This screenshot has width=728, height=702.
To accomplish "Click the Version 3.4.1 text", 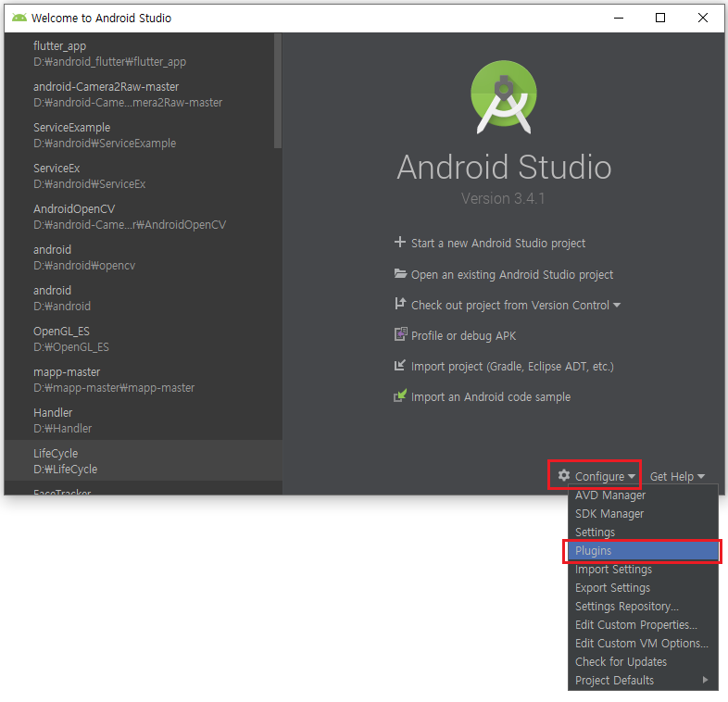I will [x=503, y=199].
